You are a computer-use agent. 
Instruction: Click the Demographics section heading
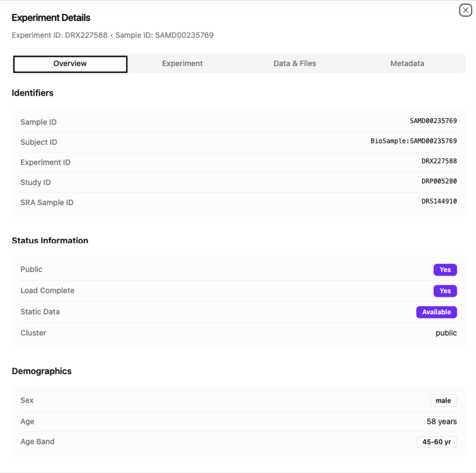pos(42,371)
